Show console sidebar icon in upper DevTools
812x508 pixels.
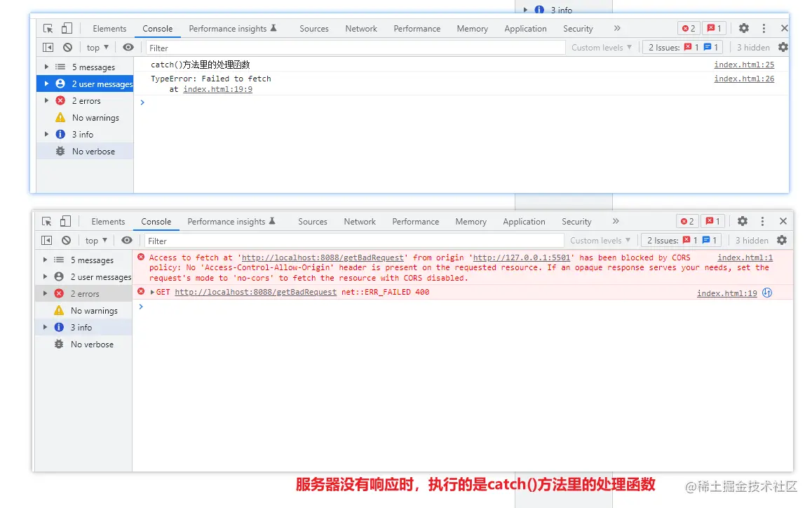pyautogui.click(x=48, y=48)
